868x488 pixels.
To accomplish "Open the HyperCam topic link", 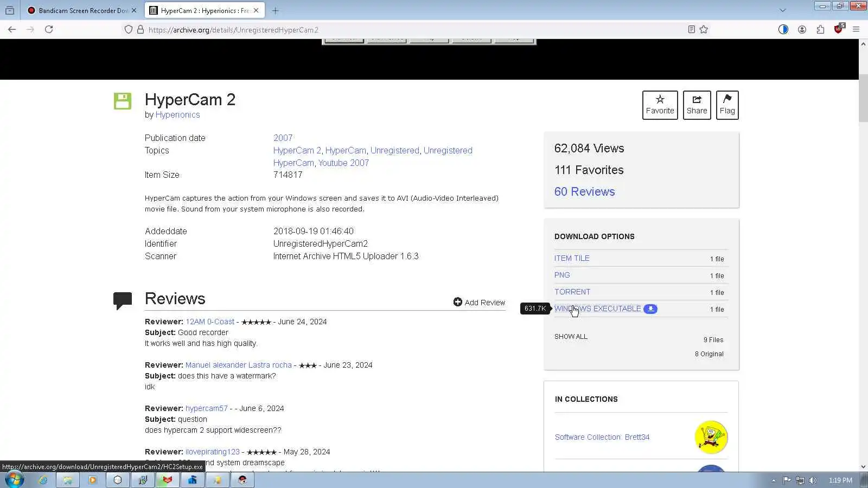I will [x=346, y=151].
